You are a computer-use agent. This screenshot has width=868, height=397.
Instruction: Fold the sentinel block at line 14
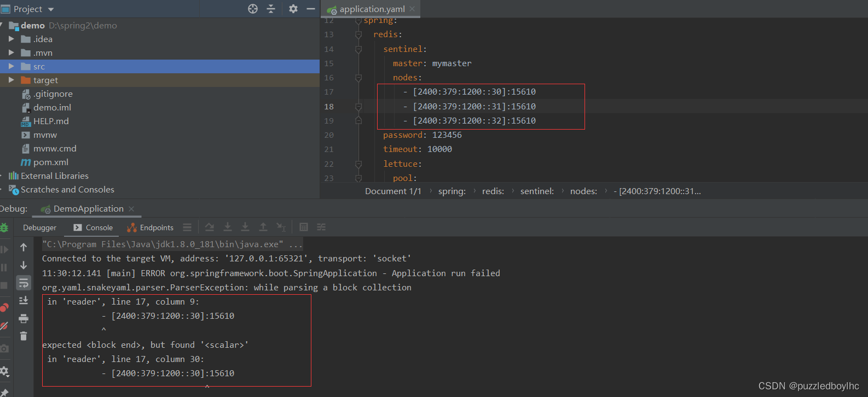(x=358, y=49)
